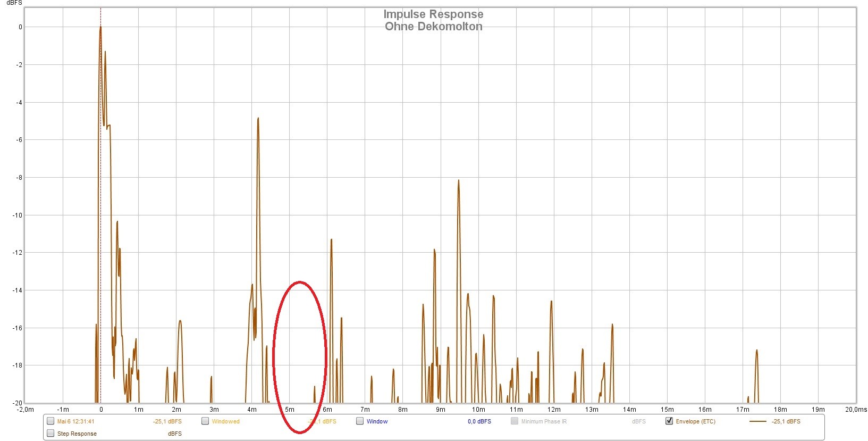Click the greyed Minimum Phase IR checkbox
This screenshot has height=441, width=868.
click(515, 421)
